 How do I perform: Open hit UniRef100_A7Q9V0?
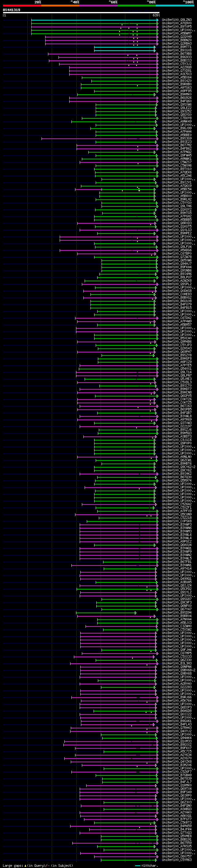[177, 23]
